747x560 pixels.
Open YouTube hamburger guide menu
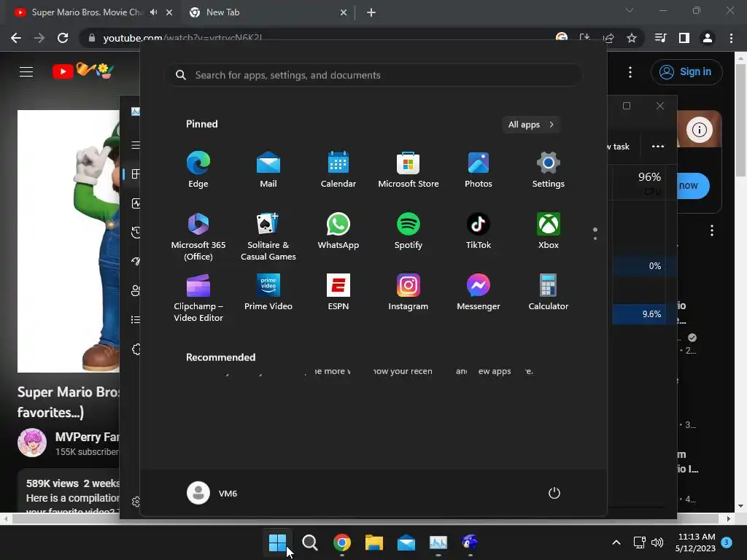click(x=26, y=72)
